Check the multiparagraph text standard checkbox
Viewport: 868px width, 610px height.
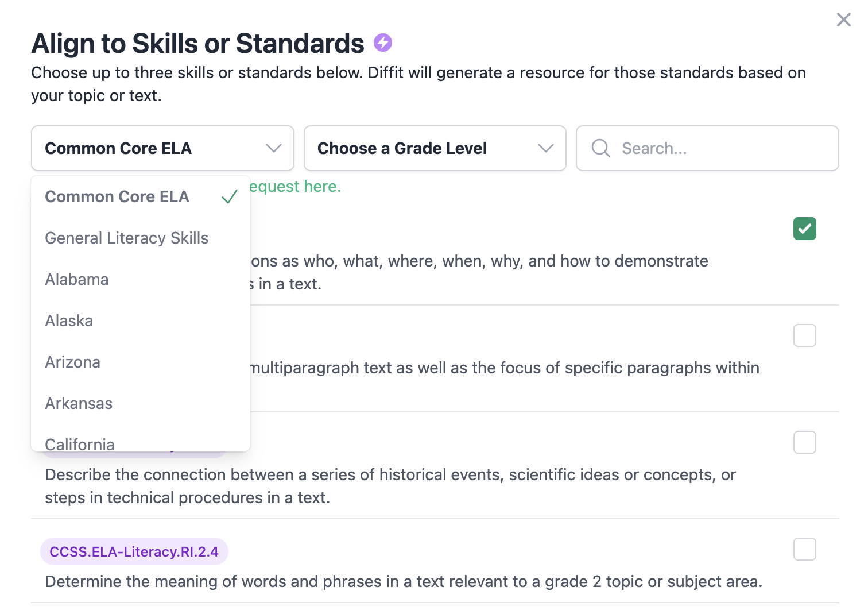coord(804,335)
